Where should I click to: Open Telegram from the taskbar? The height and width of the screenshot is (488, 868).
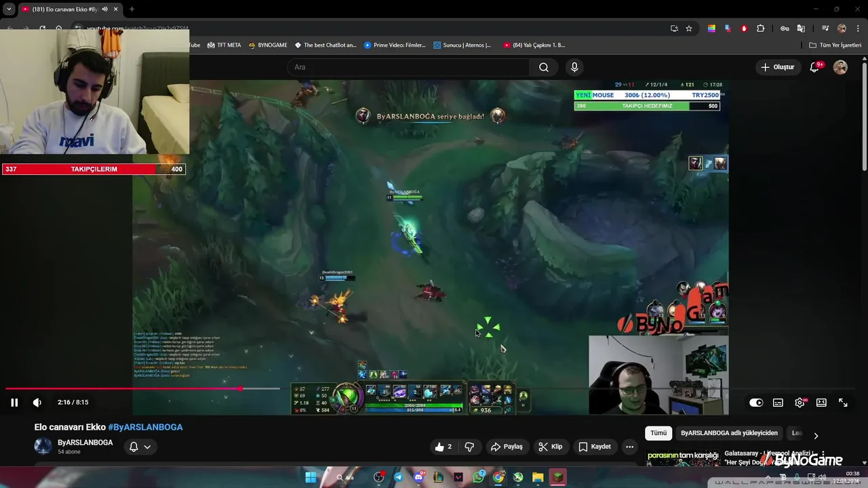tap(398, 478)
